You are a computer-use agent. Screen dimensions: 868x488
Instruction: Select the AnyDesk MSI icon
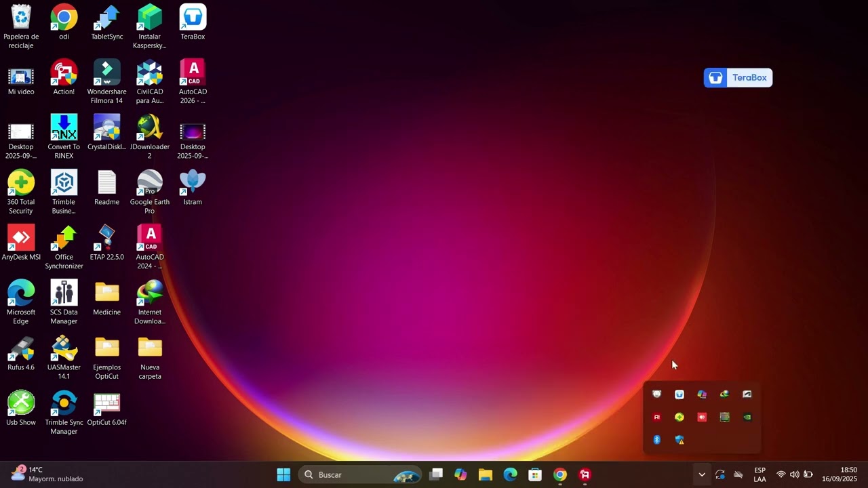pyautogui.click(x=21, y=243)
